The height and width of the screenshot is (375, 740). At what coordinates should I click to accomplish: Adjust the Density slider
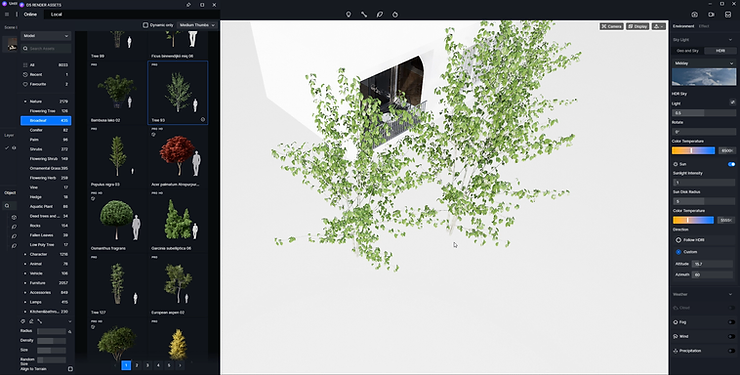pyautogui.click(x=51, y=341)
